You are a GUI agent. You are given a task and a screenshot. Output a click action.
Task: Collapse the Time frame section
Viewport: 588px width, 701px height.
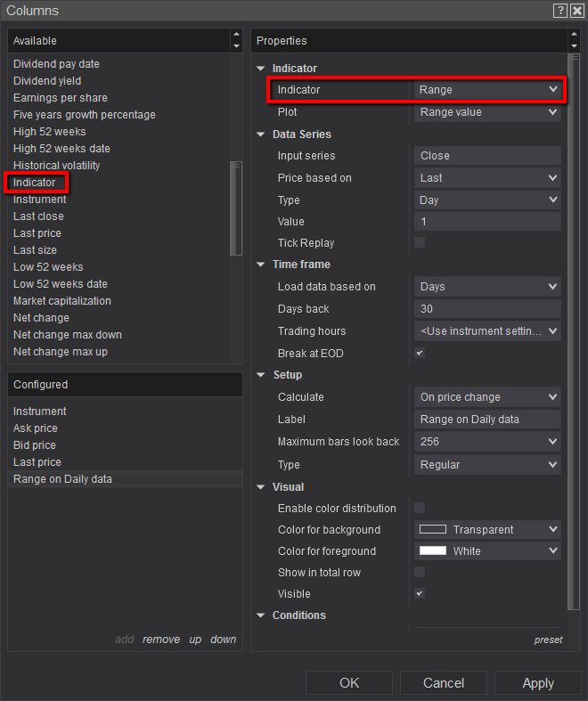[x=261, y=265]
